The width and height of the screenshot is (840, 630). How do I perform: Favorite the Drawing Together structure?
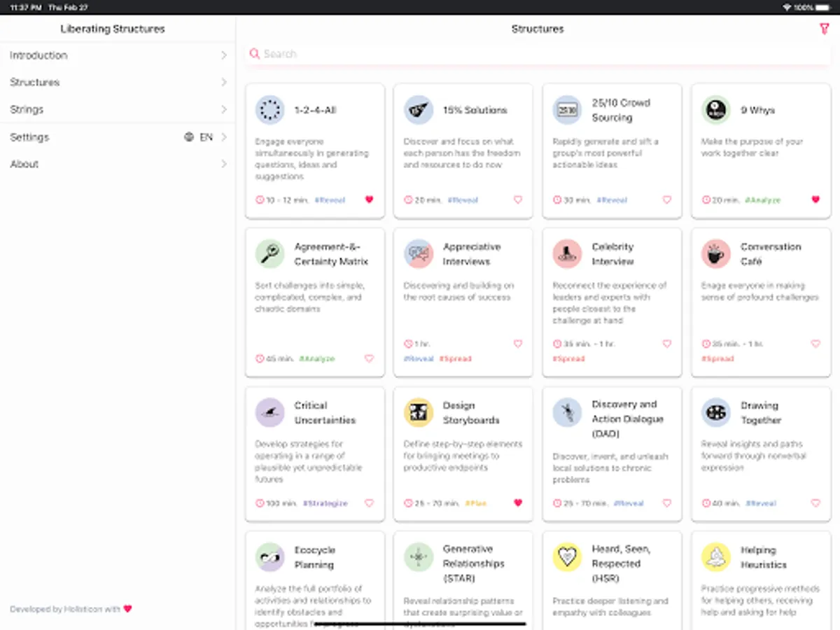click(x=815, y=503)
